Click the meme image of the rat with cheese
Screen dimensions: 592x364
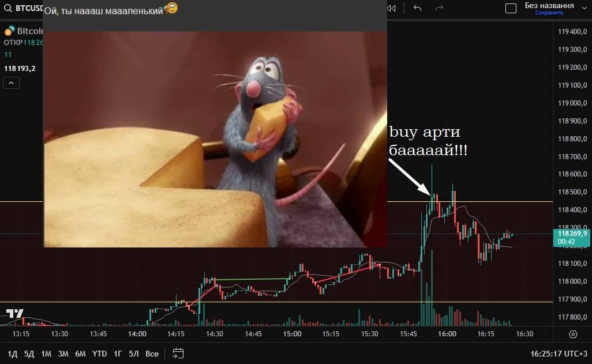point(215,140)
